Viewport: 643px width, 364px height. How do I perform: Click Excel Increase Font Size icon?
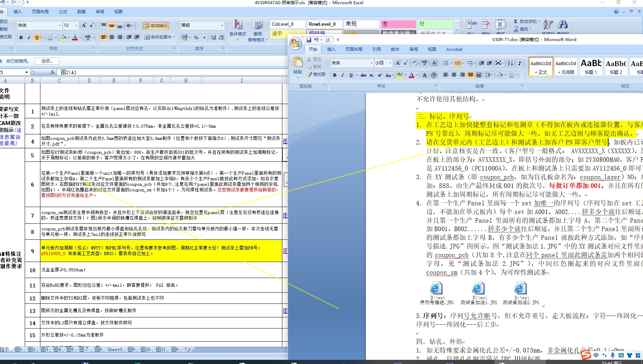pyautogui.click(x=84, y=25)
